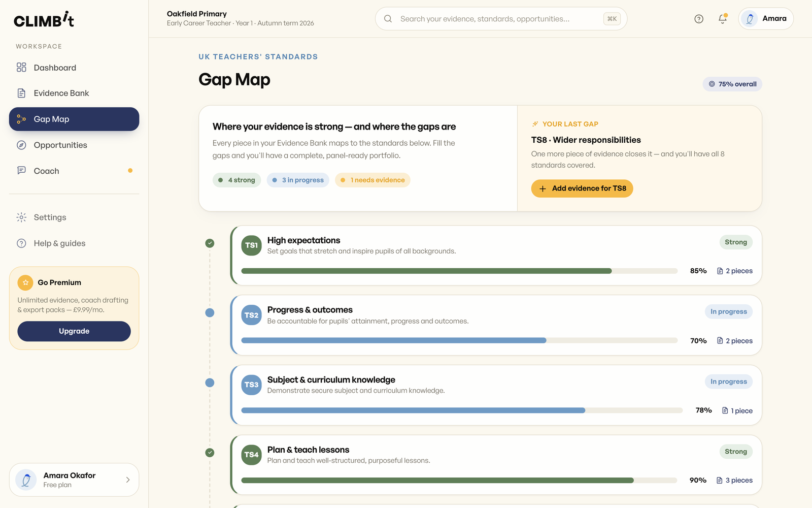Click Add evidence for TS8 button
Viewport: 812px width, 508px height.
pos(582,188)
